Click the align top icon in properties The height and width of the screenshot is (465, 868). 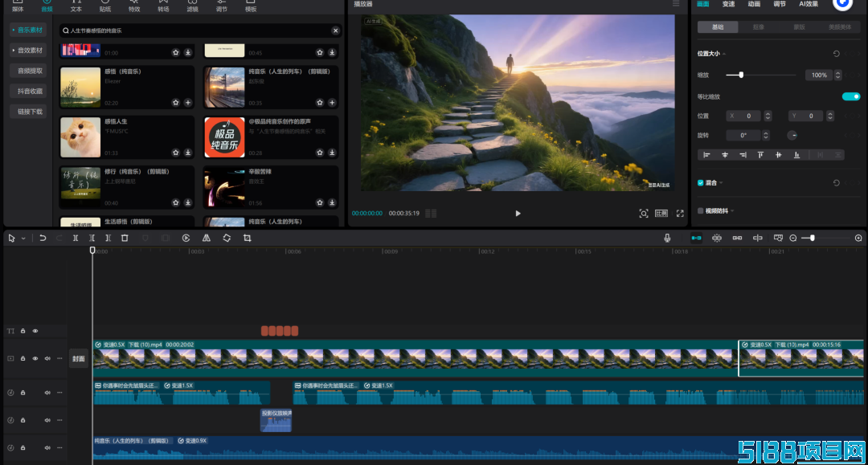760,155
